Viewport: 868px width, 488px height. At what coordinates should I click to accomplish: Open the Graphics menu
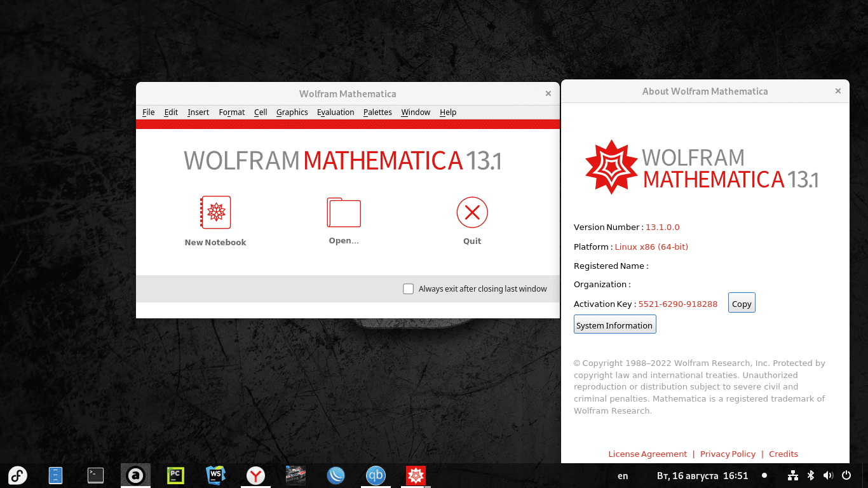coord(292,112)
